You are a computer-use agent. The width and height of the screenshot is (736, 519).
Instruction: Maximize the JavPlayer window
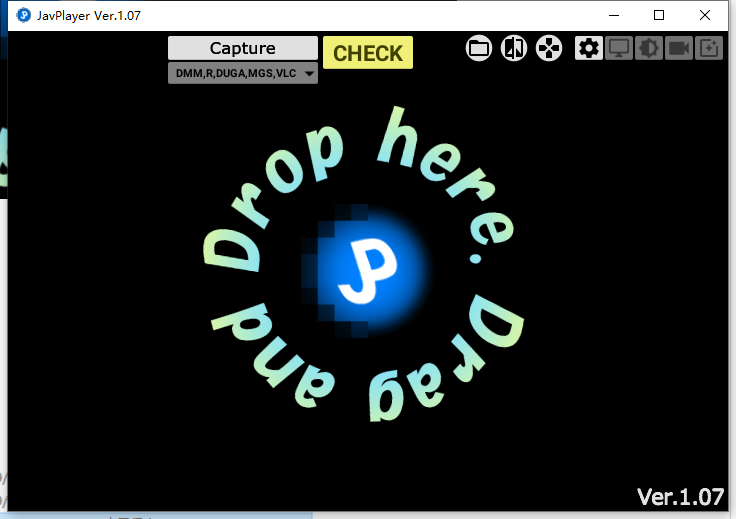pos(659,15)
